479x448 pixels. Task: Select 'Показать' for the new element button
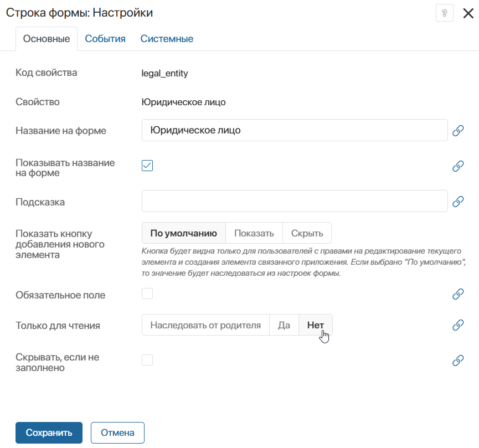pyautogui.click(x=254, y=233)
